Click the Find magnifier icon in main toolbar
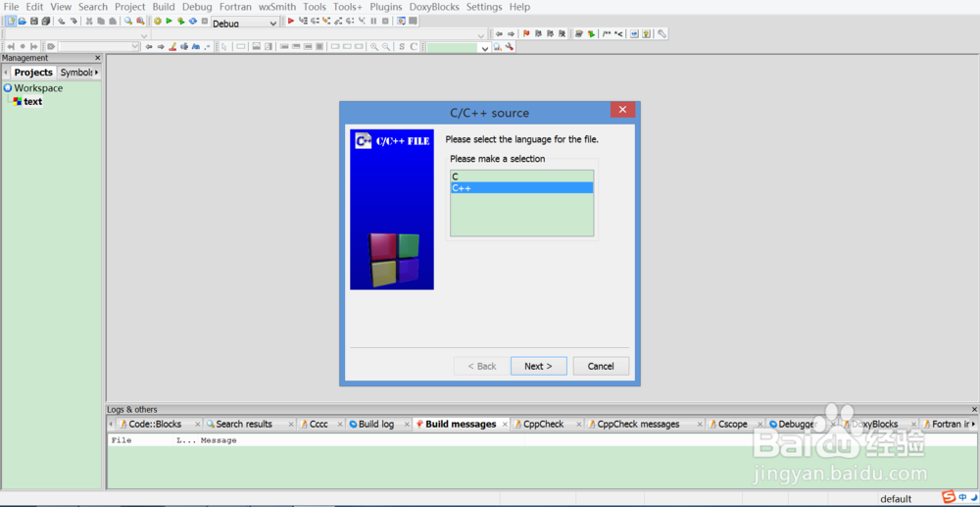Screen dimensions: 980x507 pyautogui.click(x=128, y=21)
